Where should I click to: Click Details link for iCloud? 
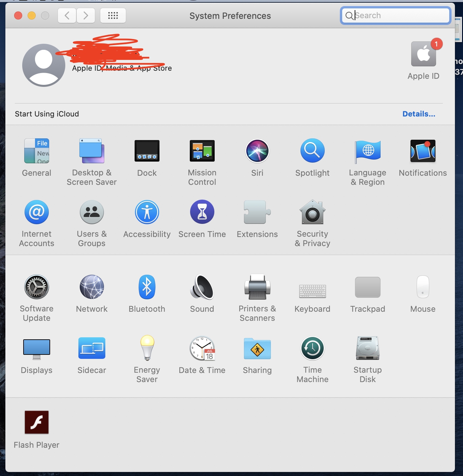point(419,114)
